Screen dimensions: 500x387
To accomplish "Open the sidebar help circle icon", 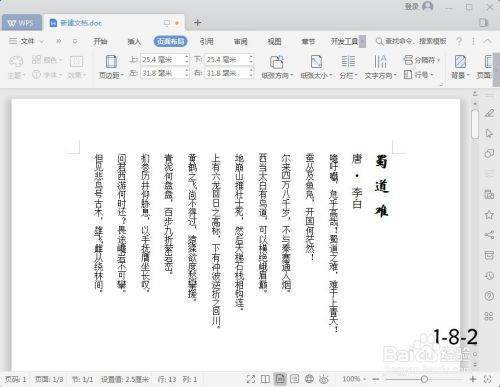I will click(489, 296).
